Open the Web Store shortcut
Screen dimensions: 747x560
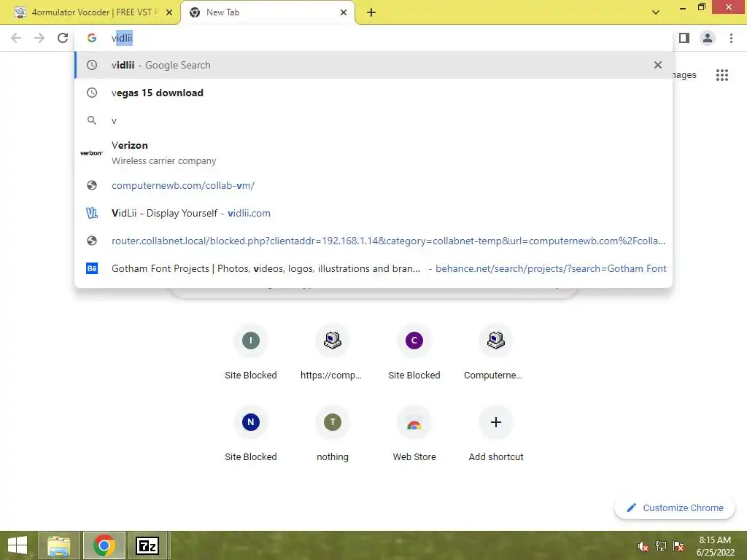414,434
